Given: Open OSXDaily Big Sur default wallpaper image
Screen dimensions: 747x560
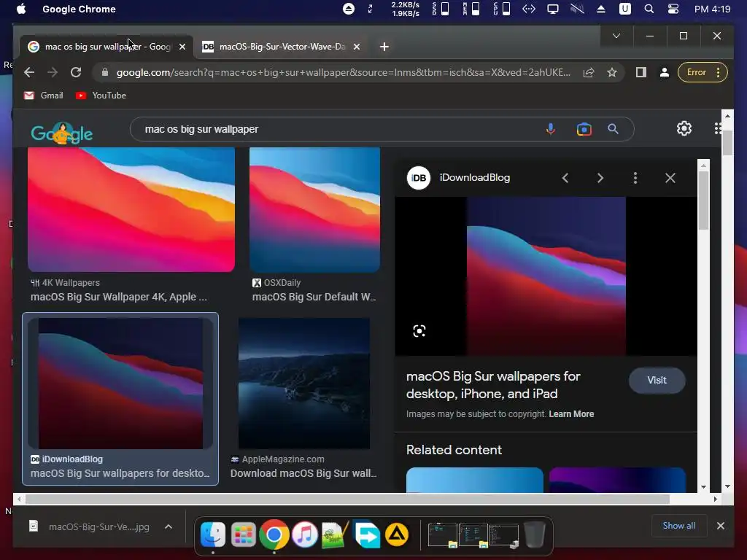Looking at the screenshot, I should tap(314, 209).
